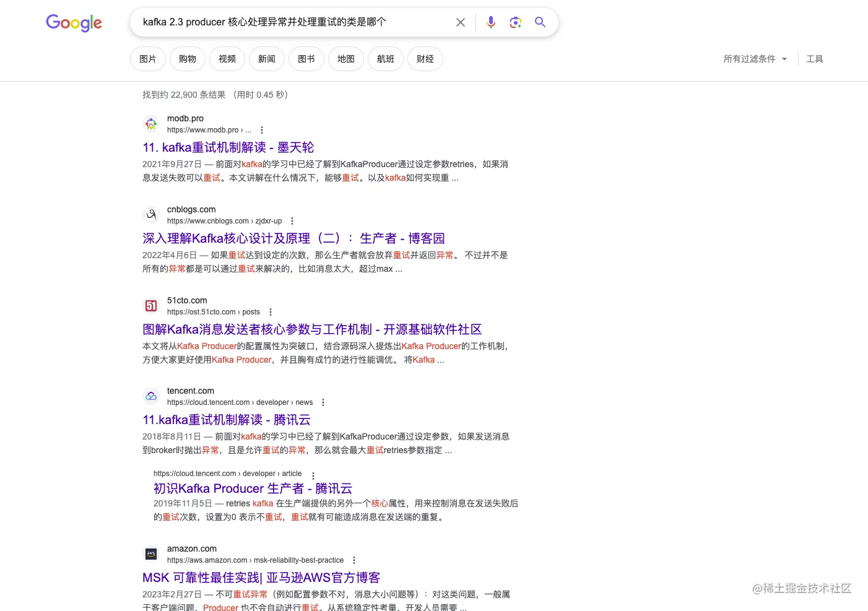Select the 财经 filter tab

coord(425,59)
